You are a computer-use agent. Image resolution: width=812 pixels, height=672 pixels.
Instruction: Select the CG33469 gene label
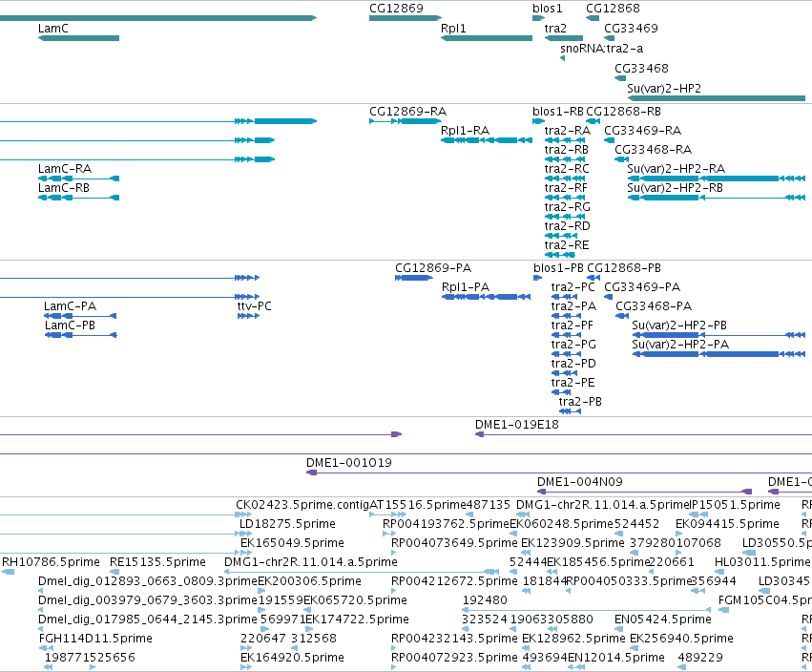pos(631,28)
